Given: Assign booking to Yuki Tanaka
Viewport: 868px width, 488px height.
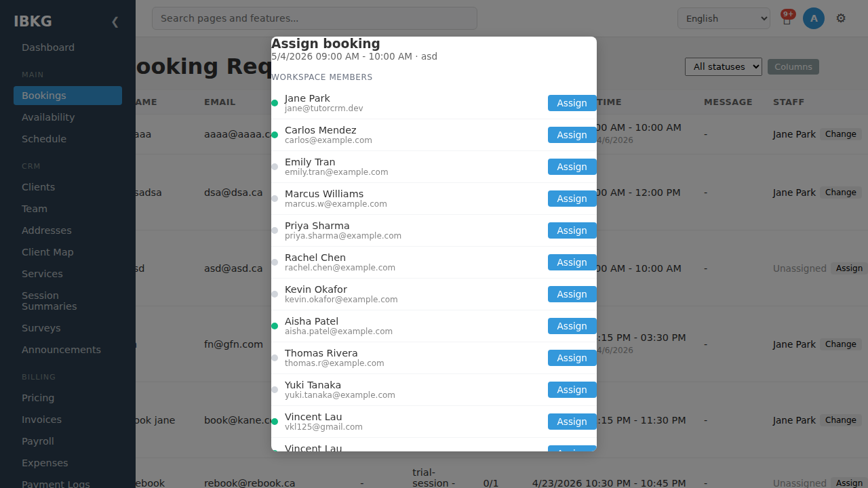Looking at the screenshot, I should tap(572, 390).
